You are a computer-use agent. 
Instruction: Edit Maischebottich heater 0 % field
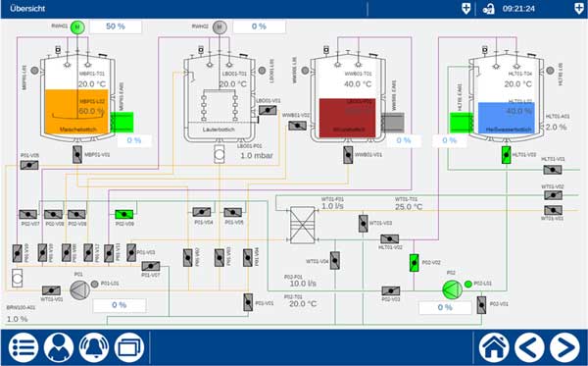click(134, 140)
